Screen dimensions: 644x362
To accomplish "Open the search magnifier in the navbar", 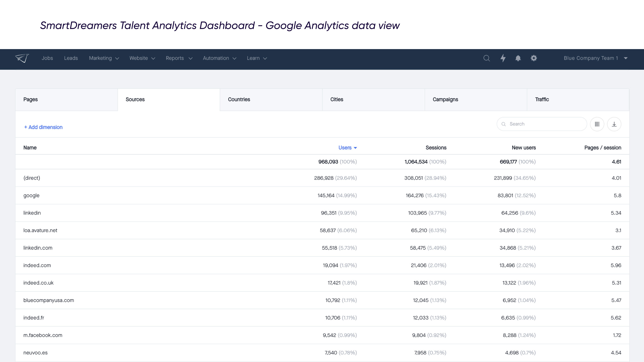I will [487, 58].
